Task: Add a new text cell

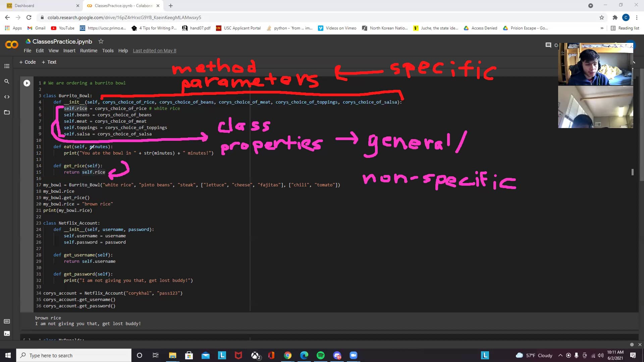Action: click(x=49, y=62)
